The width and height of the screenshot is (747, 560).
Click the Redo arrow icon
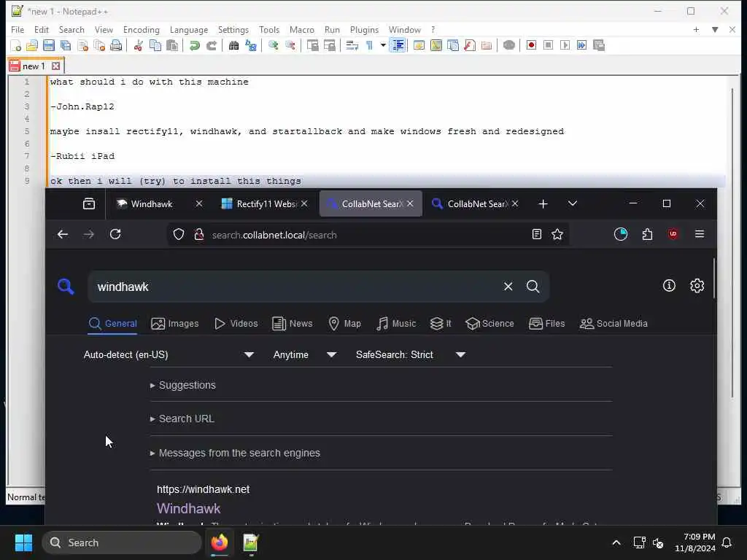tap(212, 45)
